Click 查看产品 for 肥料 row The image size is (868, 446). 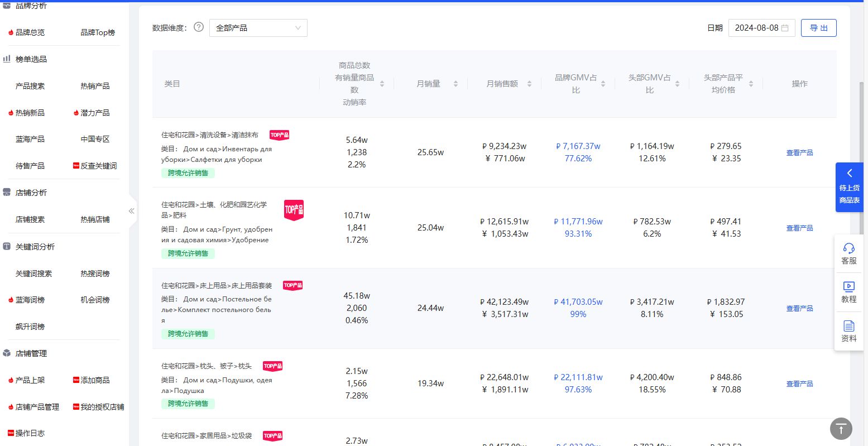pyautogui.click(x=799, y=228)
